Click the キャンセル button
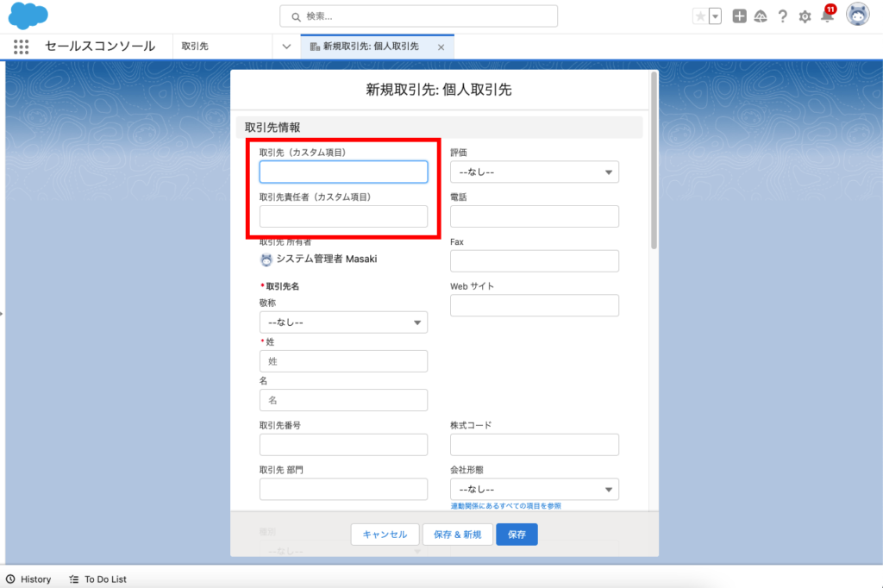883x588 pixels. tap(385, 535)
